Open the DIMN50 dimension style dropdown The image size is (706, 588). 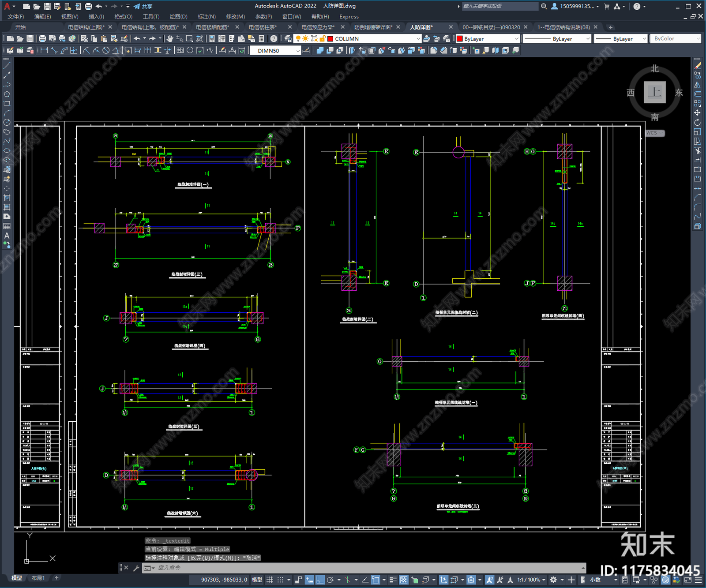tap(298, 51)
